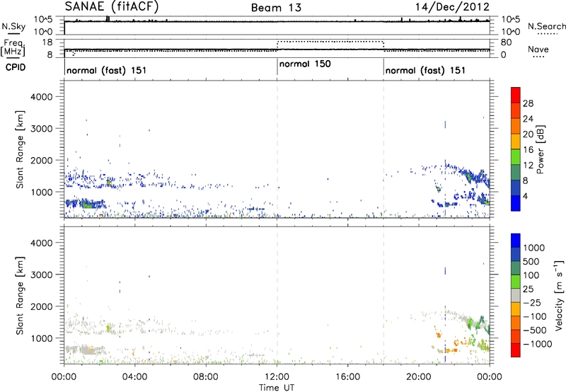Click the orange velocity echoes near 21:30 at 600 km
566x392 pixels.
pyautogui.click(x=451, y=350)
